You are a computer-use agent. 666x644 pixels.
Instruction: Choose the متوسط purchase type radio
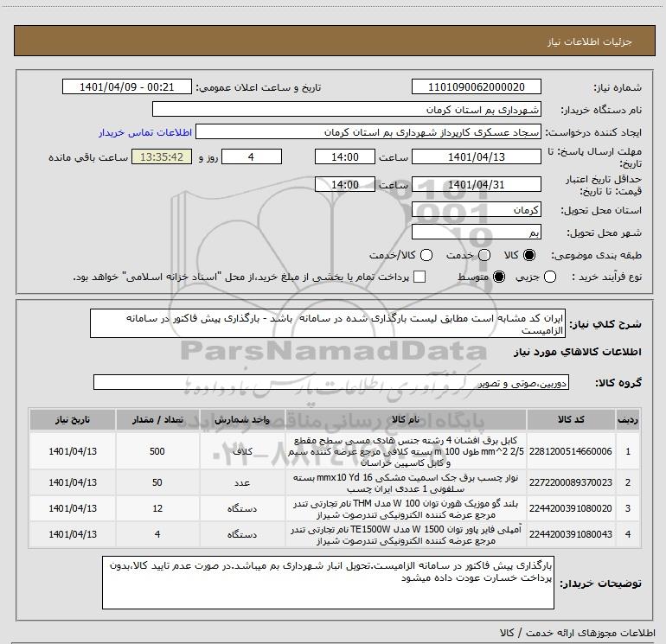click(x=499, y=277)
